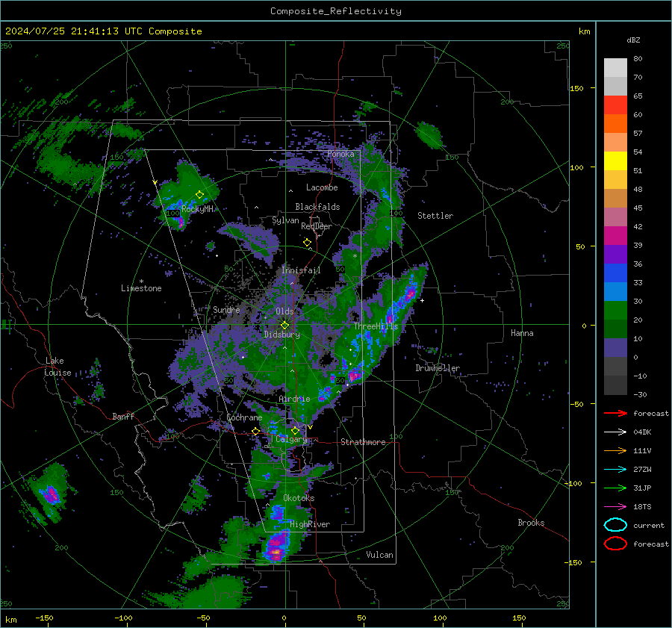
Task: Click the 30 dBZ green color swatch
Action: point(615,311)
